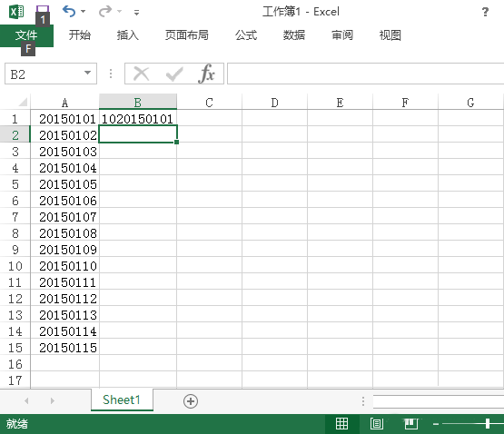Screen dimensions: 504x434
Task: Select cell B1 containing 1020150101
Action: 138,119
